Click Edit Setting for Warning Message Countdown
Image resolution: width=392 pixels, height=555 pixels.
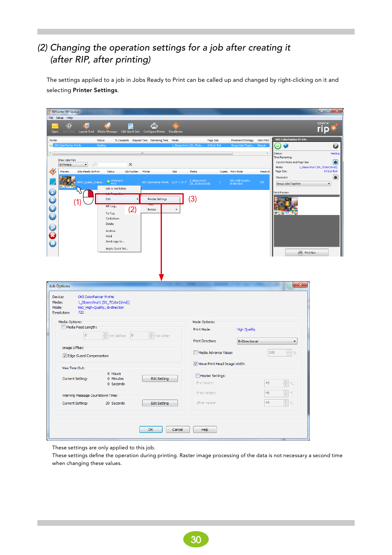(x=160, y=403)
